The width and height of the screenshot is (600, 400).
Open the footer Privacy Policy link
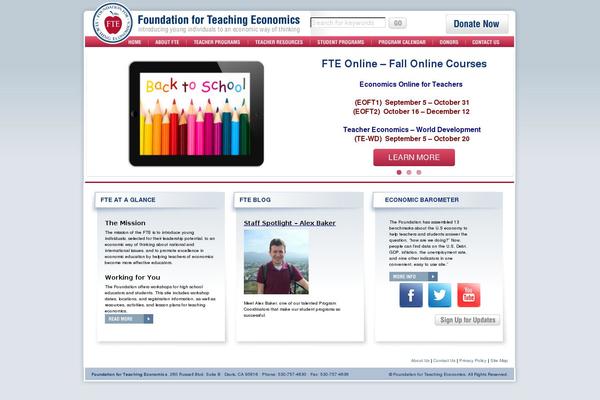pos(473,361)
